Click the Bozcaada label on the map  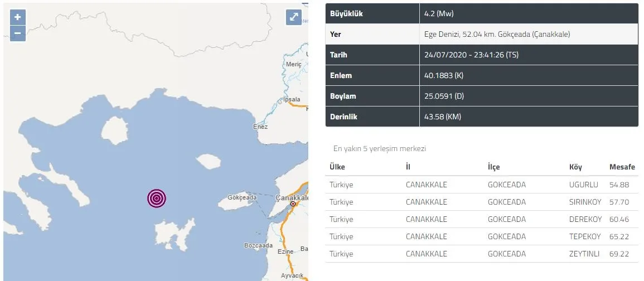point(258,245)
